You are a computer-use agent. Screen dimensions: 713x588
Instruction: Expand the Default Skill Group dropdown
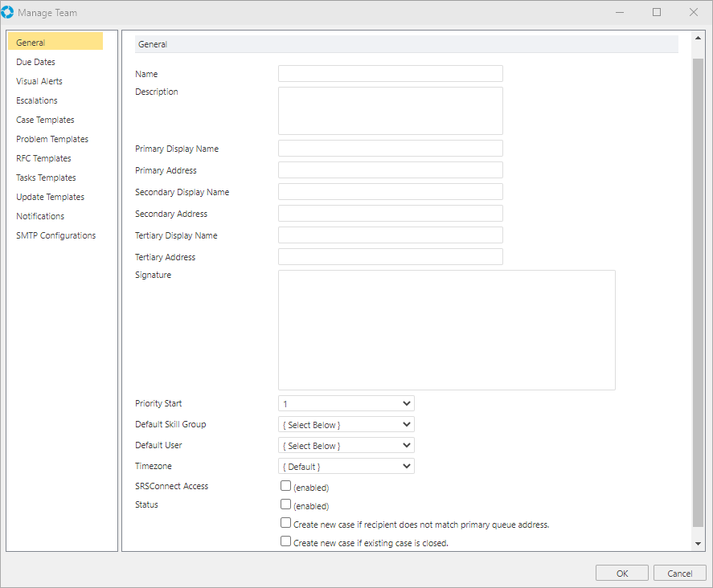pos(346,424)
